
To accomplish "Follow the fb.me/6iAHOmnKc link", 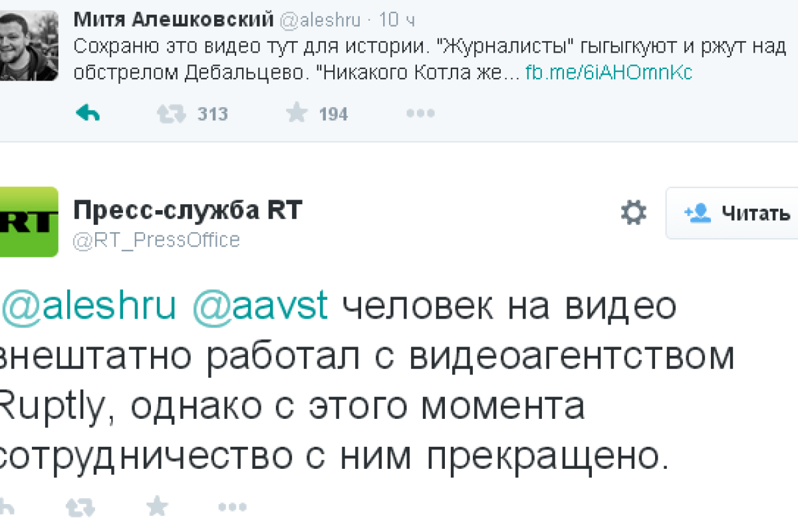I will click(608, 72).
